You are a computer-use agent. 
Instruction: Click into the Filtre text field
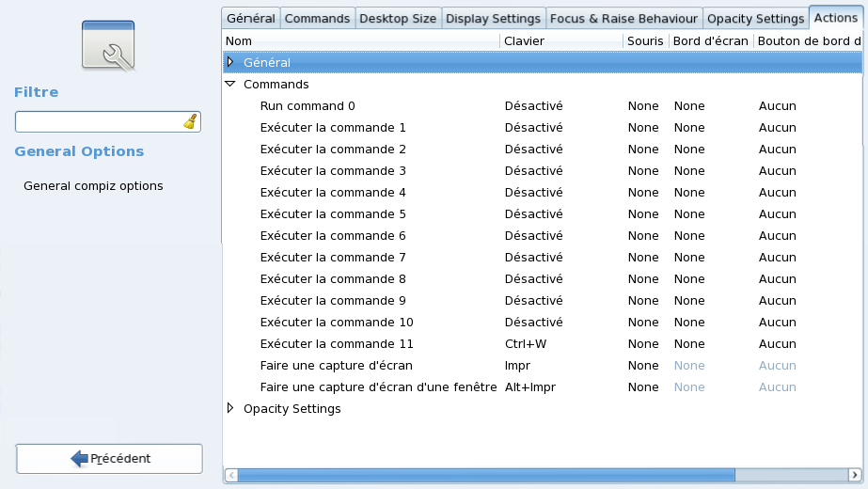[x=98, y=122]
